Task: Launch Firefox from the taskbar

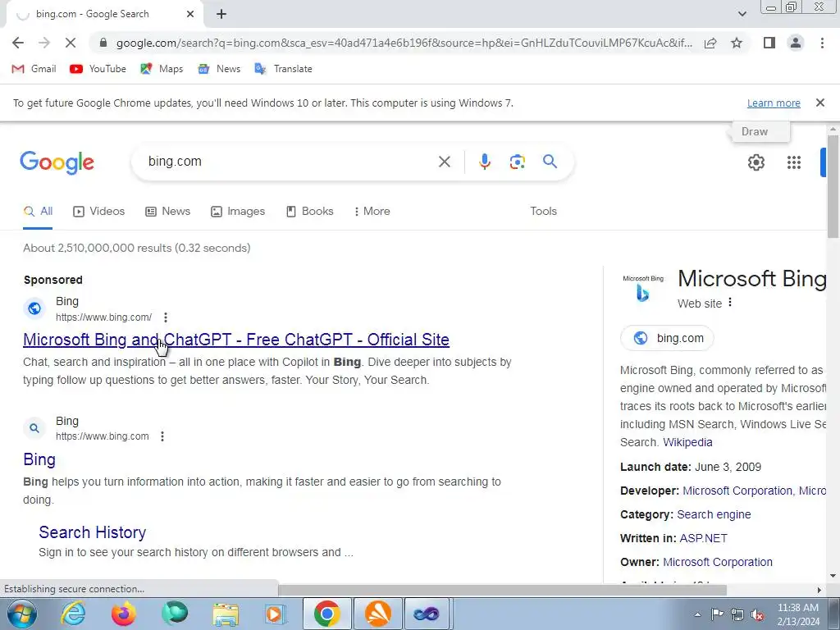Action: 123,614
